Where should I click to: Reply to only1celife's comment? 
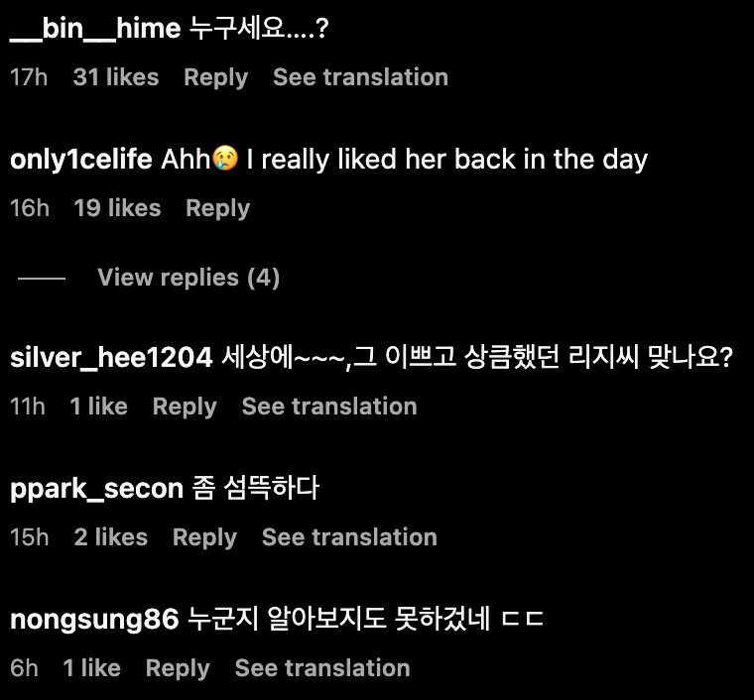point(217,208)
